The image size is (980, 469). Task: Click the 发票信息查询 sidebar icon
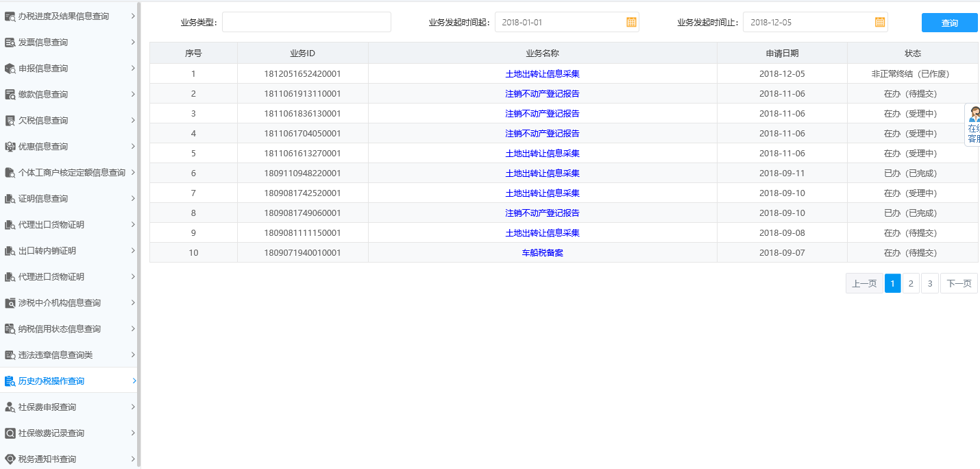[x=9, y=42]
